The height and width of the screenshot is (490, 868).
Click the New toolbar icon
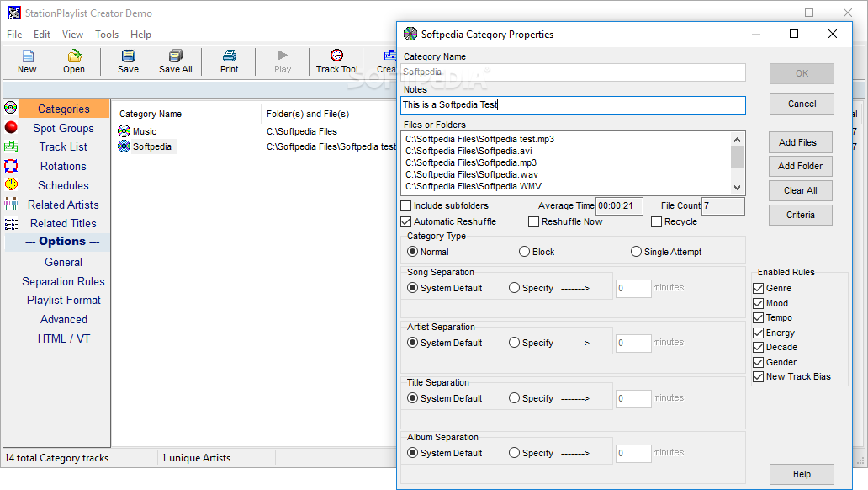(27, 56)
